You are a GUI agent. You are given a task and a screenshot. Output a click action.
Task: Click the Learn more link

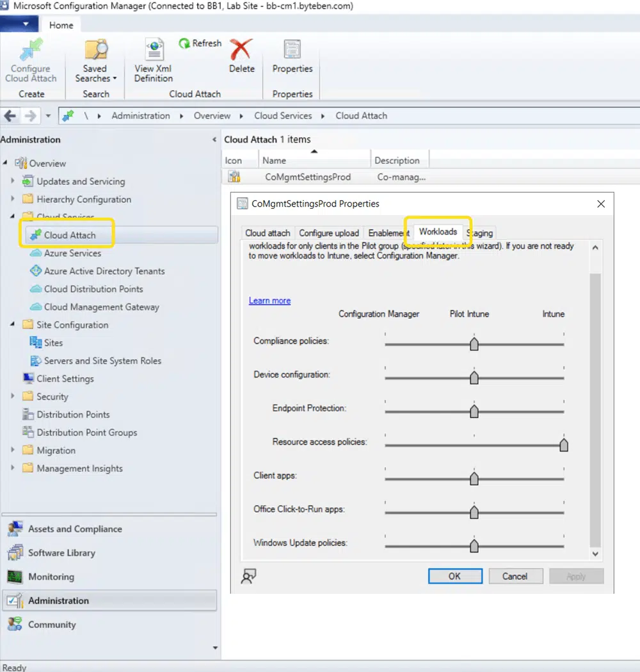(269, 301)
